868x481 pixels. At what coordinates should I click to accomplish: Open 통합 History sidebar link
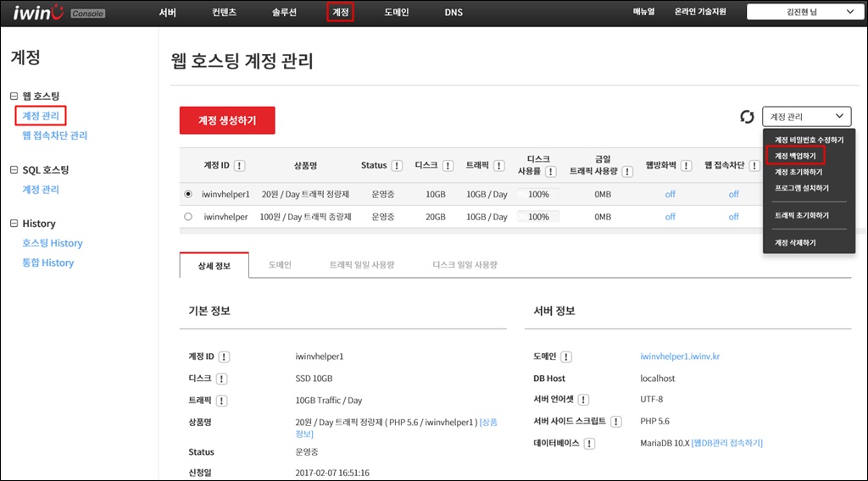point(47,263)
